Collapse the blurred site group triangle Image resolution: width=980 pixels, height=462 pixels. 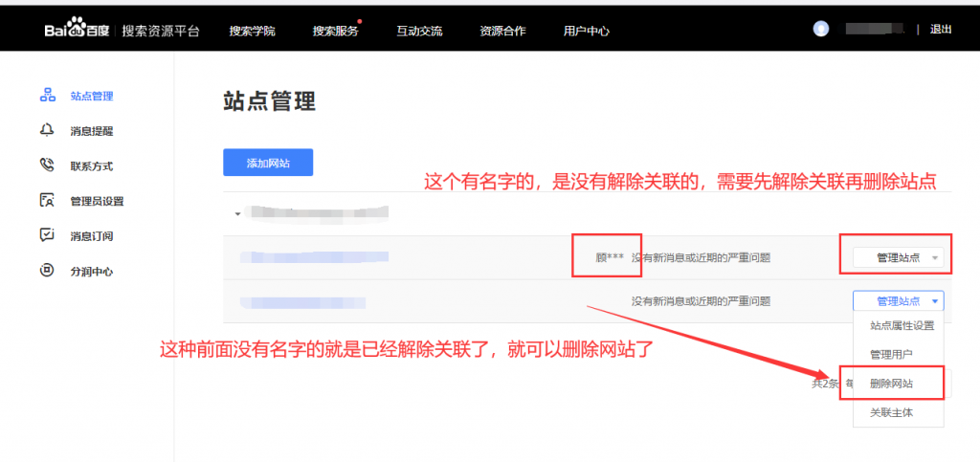click(x=237, y=214)
